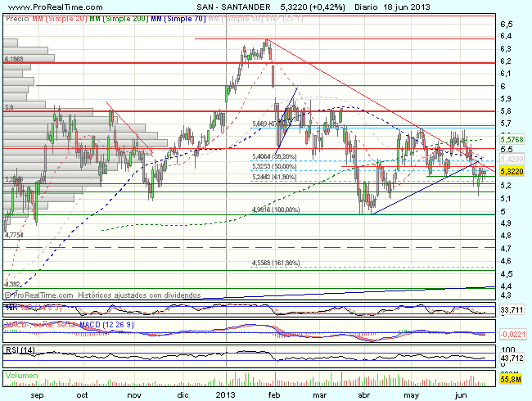This screenshot has width=532, height=401.
Task: Click the green 5,3220 current price tag
Action: pos(512,172)
